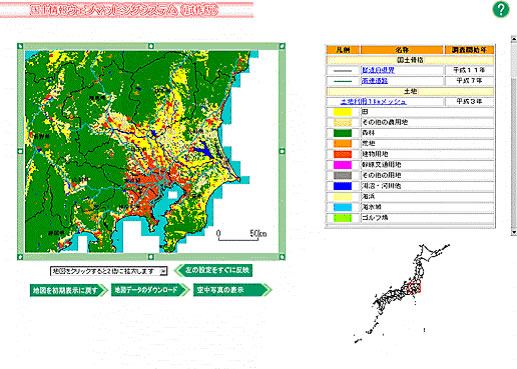Pan map east using right edge arrow

point(282,151)
